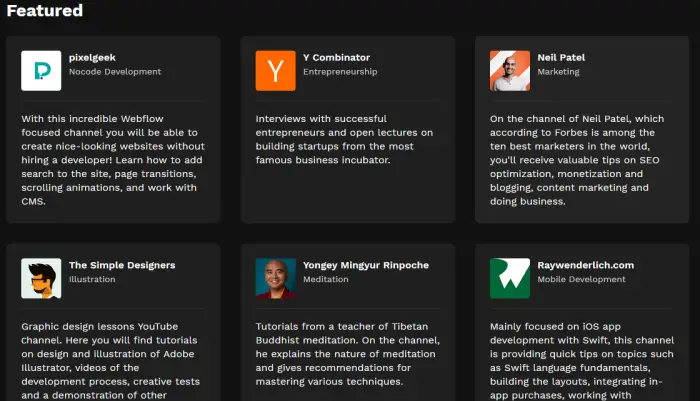Click the Raywenderlich.com green logo
This screenshot has height=401, width=700.
[x=510, y=278]
